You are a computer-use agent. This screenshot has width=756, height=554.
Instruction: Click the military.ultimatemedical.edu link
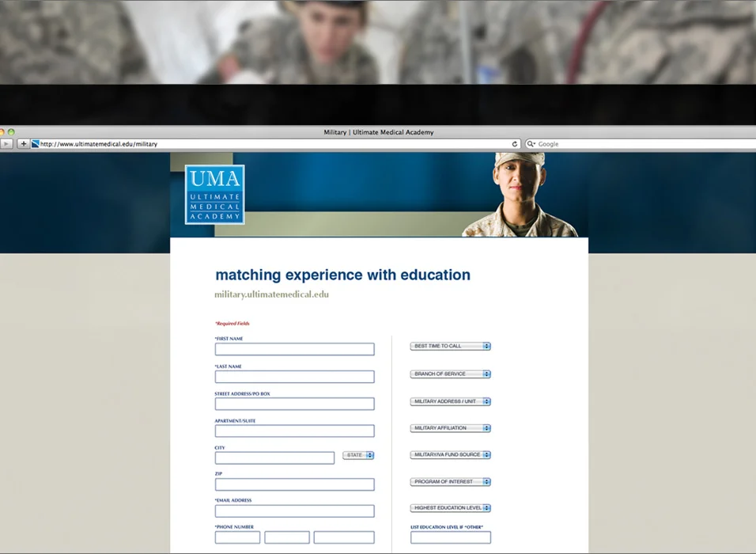271,294
